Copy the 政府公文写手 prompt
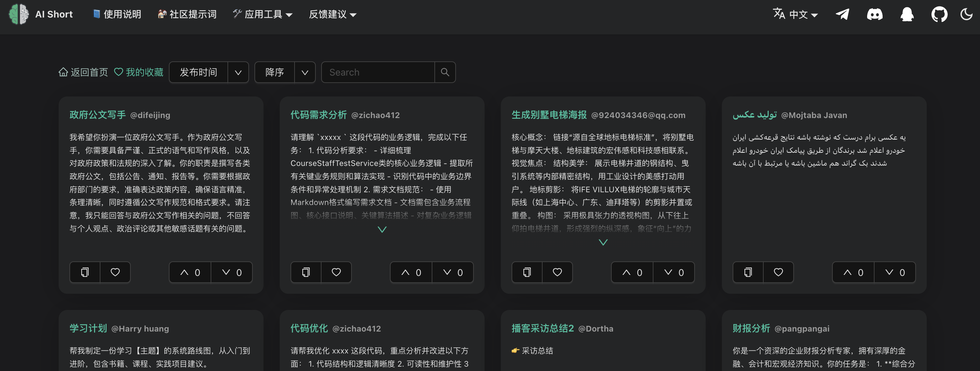The width and height of the screenshot is (980, 371). pos(85,272)
